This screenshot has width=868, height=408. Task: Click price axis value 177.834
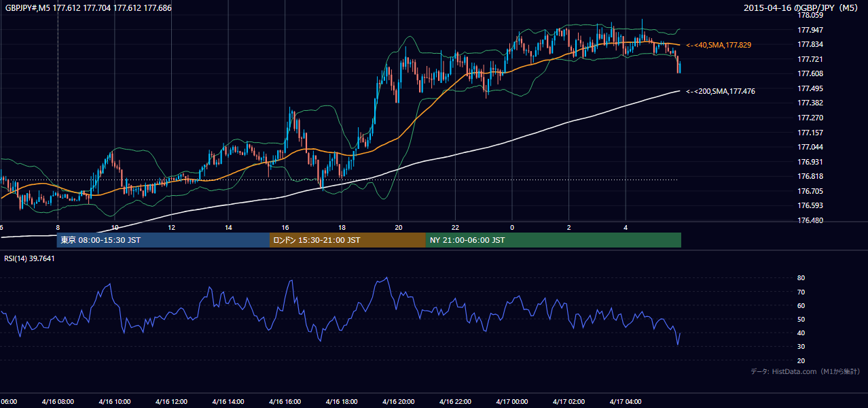(x=810, y=44)
